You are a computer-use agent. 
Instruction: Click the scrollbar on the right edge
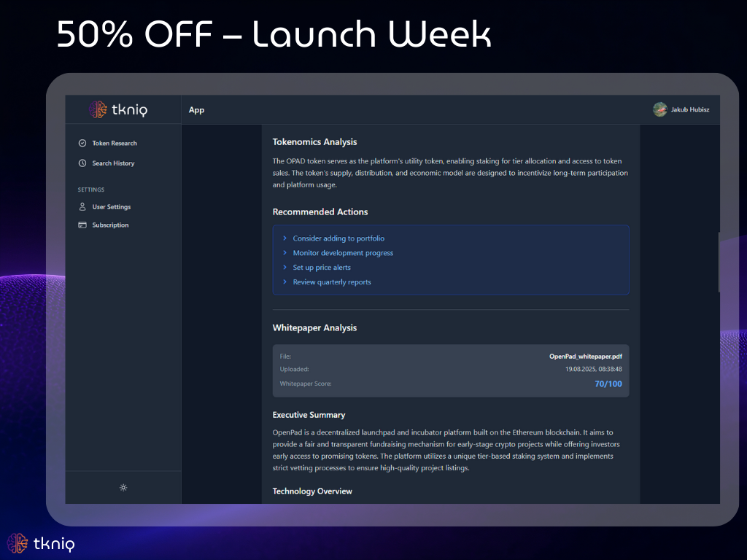(719, 262)
